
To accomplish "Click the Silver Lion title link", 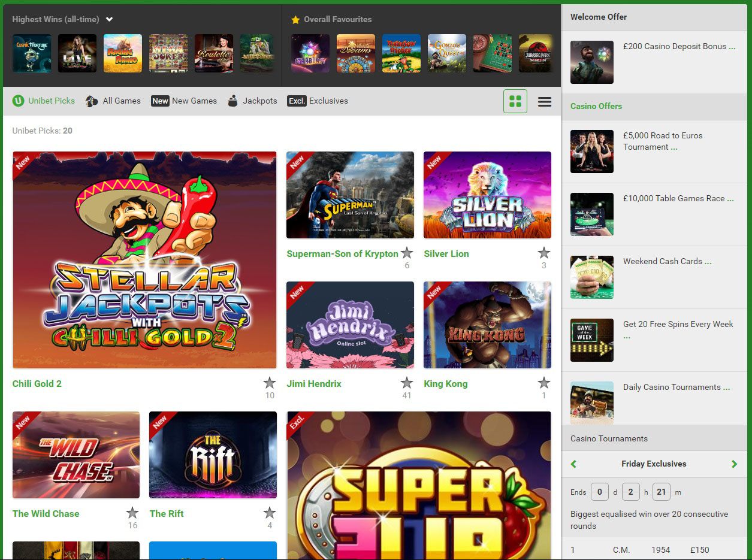I will point(446,254).
